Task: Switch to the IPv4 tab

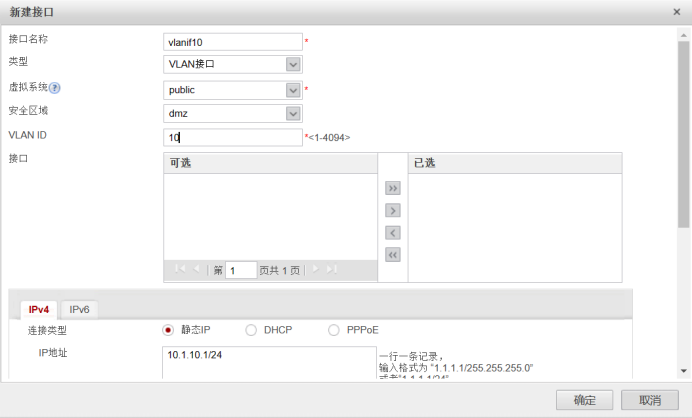Action: pos(39,309)
